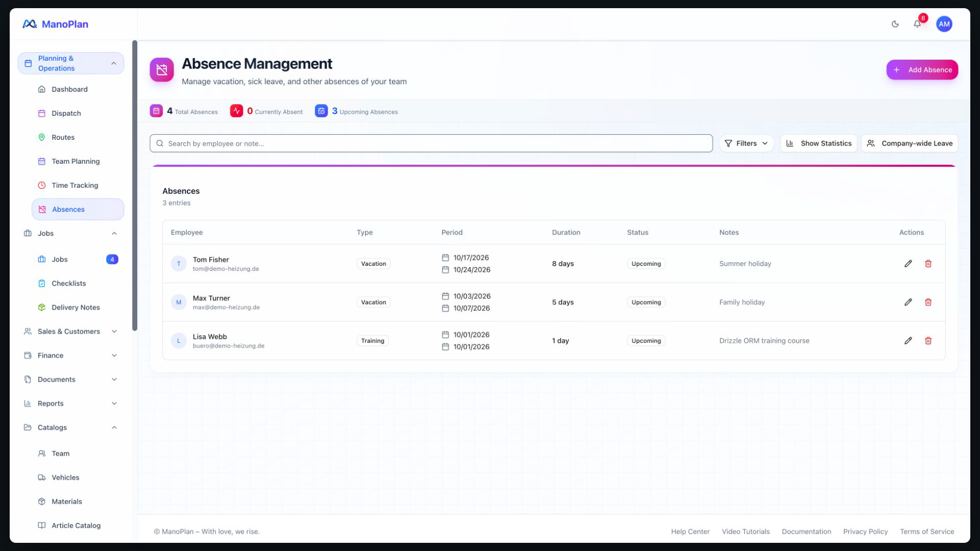This screenshot has width=980, height=551.
Task: Open Dashboard in the sidebar
Action: 78,89
